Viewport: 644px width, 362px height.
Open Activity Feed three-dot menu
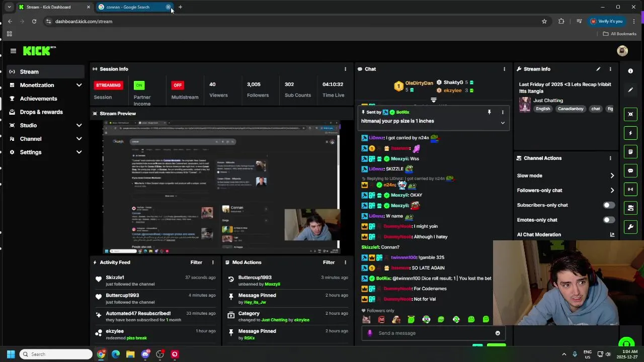click(213, 262)
